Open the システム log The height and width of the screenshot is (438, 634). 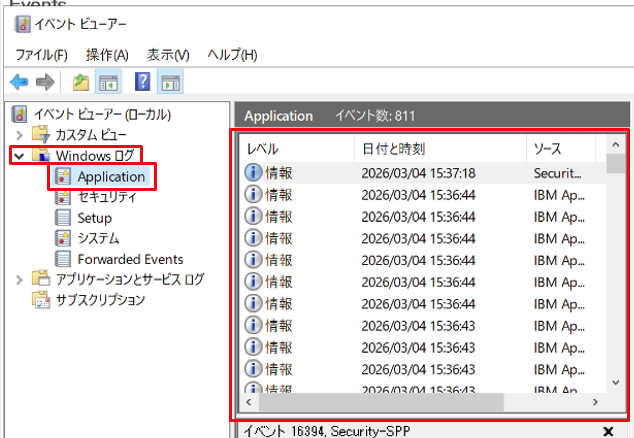point(98,238)
